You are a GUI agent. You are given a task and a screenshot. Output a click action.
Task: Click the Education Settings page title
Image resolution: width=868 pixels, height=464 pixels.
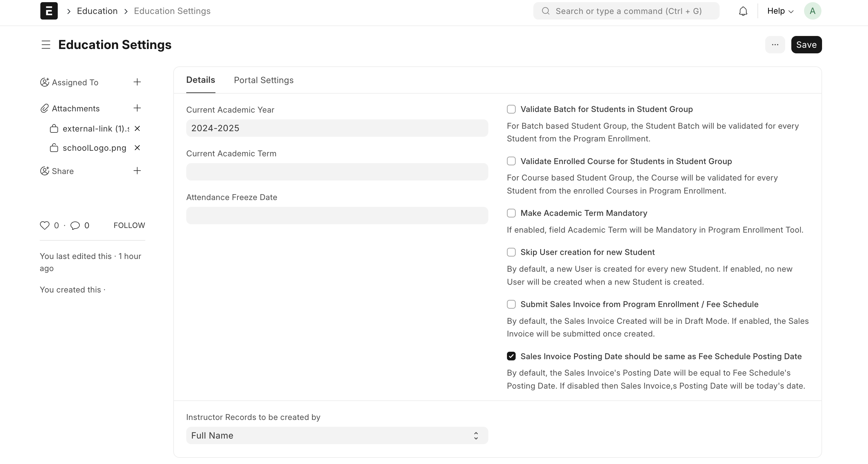point(115,45)
